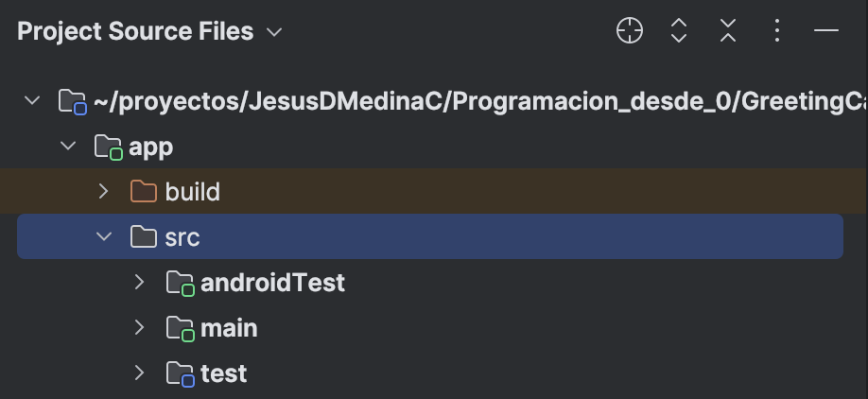The image size is (868, 399).
Task: Click the app module folder icon
Action: [x=107, y=147]
